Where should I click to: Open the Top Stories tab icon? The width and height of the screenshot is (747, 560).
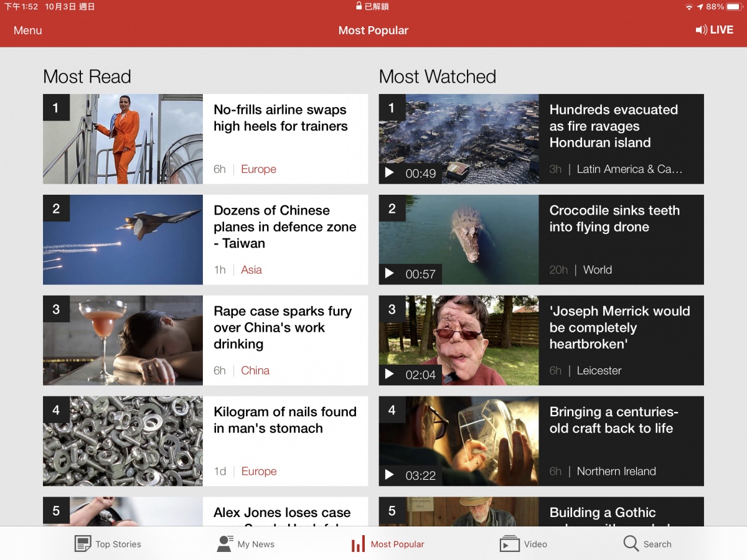click(83, 544)
